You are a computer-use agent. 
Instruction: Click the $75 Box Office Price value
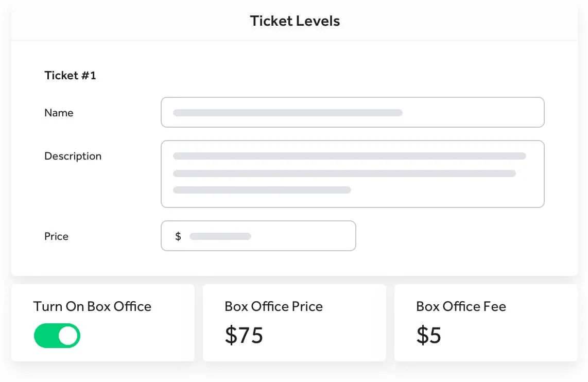pyautogui.click(x=244, y=335)
